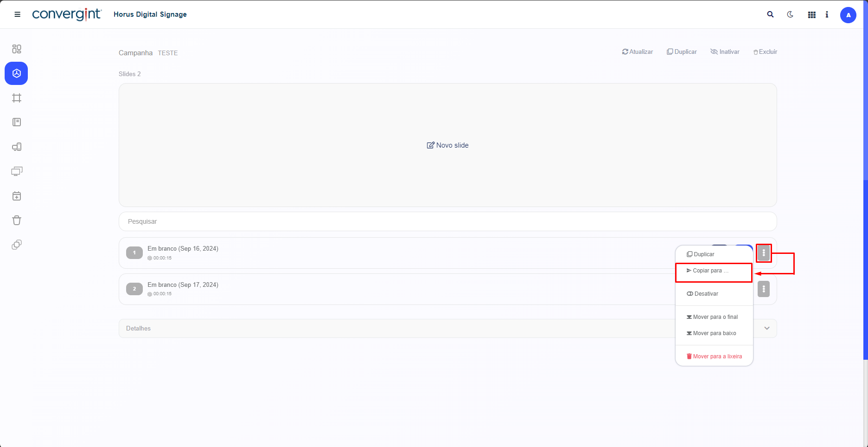Toggle dark mode with moon icon

[790, 14]
